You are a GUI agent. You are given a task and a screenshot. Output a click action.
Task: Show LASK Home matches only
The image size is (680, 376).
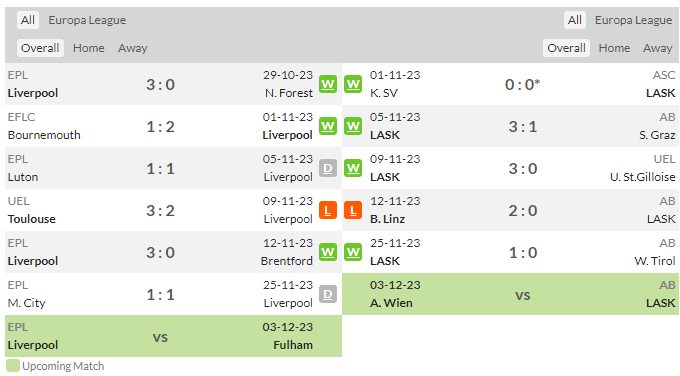tap(614, 48)
